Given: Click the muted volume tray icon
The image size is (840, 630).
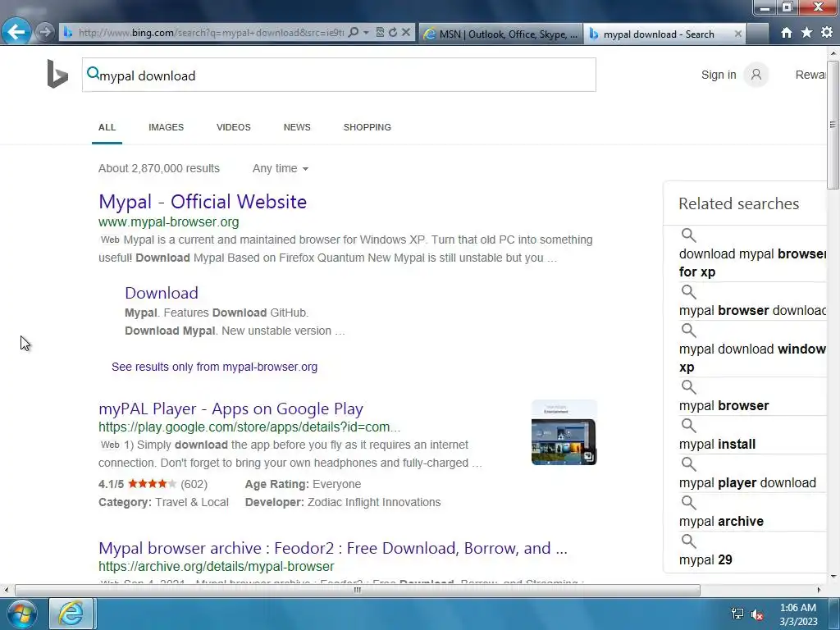Looking at the screenshot, I should (757, 614).
